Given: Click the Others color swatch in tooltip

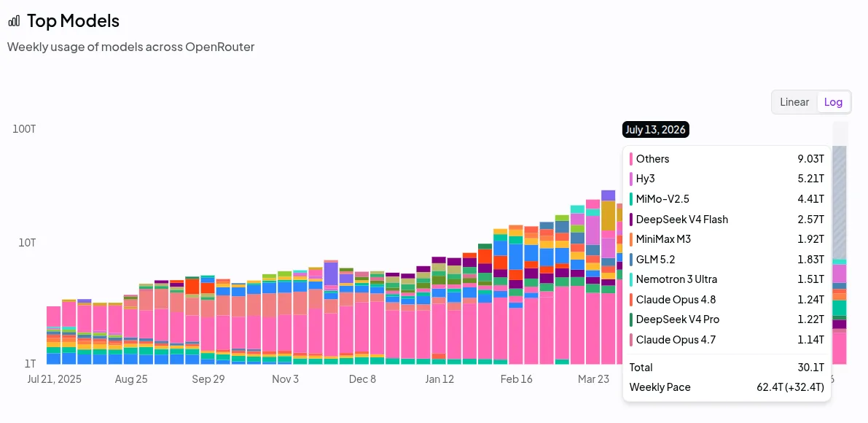Looking at the screenshot, I should [x=631, y=159].
